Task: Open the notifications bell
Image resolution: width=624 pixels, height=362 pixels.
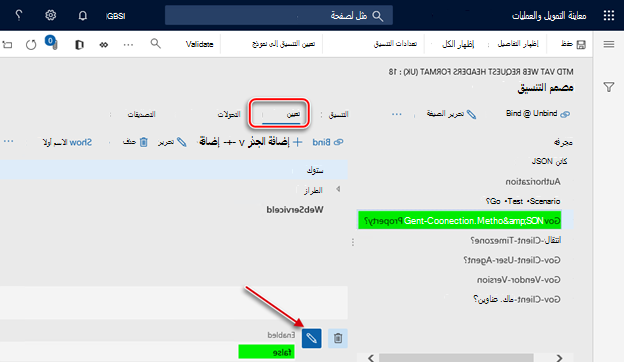Action: 82,16
